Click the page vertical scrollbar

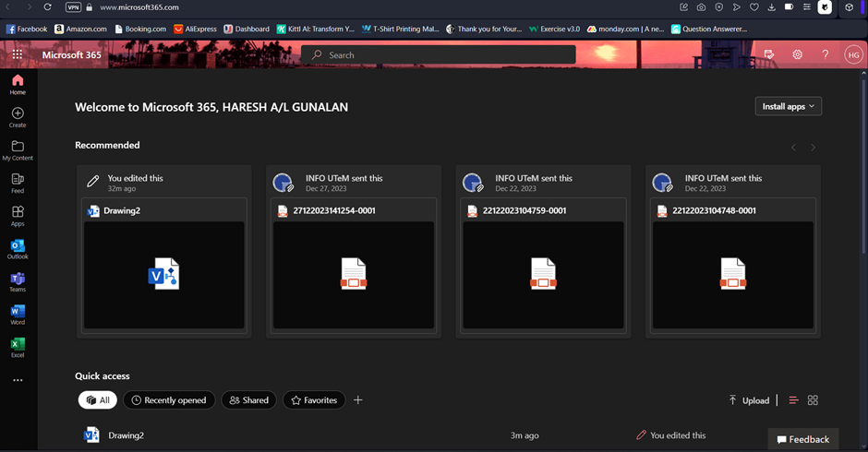(x=863, y=166)
